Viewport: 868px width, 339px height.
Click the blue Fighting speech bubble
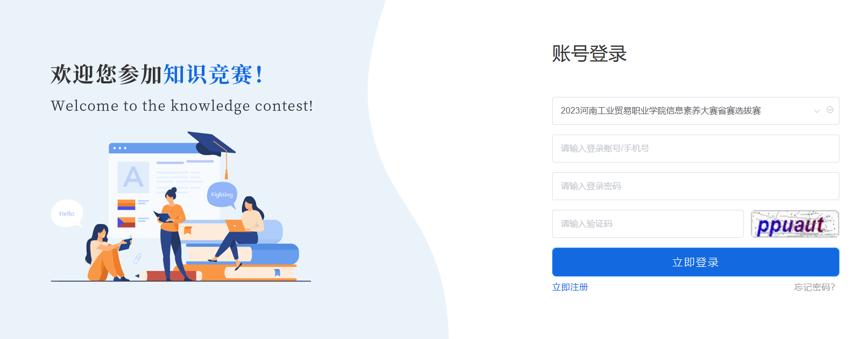(222, 194)
